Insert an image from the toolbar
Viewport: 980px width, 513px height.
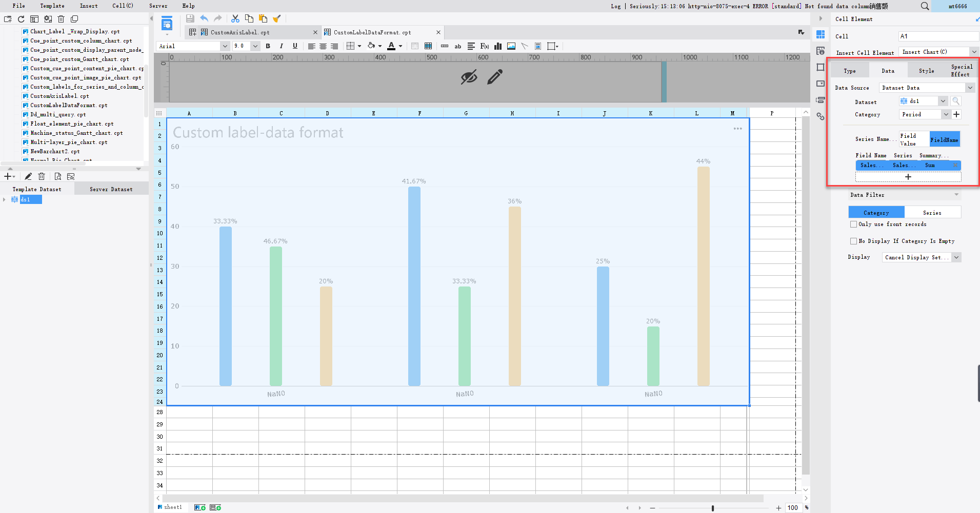coord(511,46)
